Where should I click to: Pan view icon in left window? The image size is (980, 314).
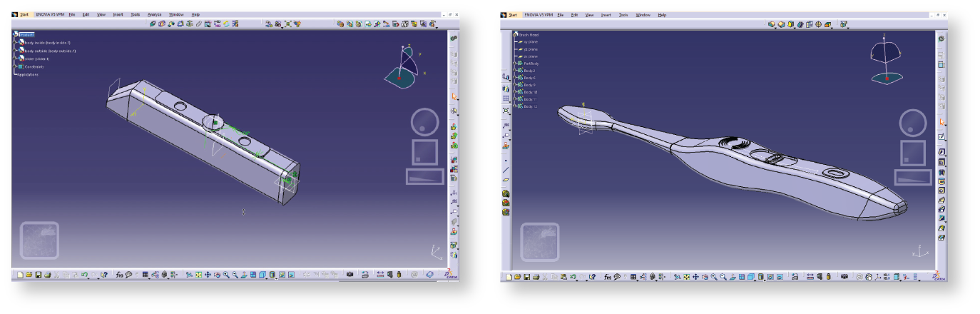pos(208,275)
